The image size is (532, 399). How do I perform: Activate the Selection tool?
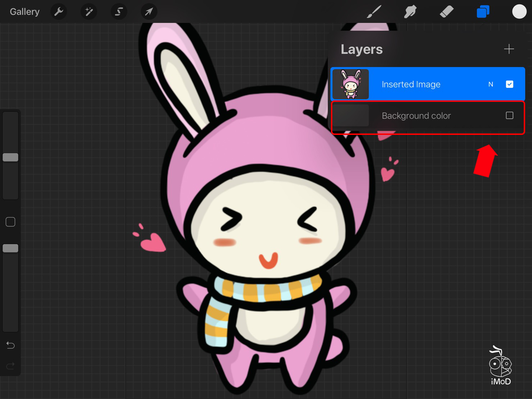click(119, 12)
